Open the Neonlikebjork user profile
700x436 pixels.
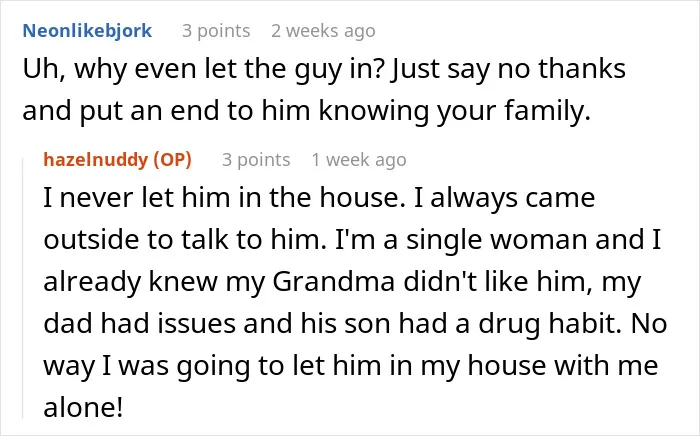click(87, 31)
